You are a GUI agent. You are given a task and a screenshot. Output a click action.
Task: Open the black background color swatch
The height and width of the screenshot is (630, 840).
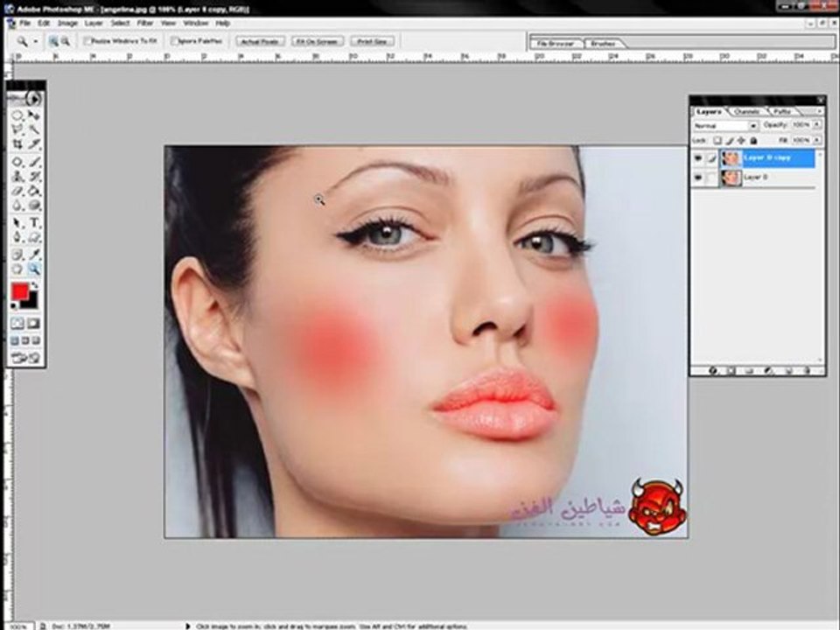(x=32, y=302)
